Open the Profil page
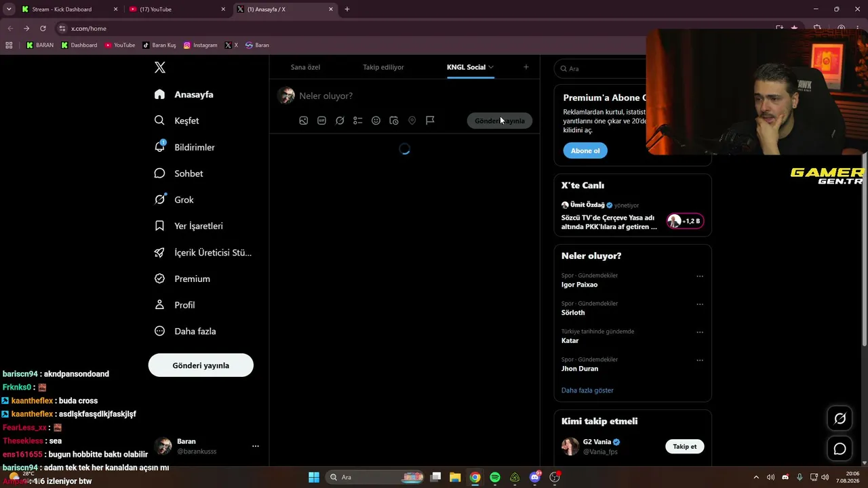This screenshot has width=868, height=488. tap(174, 305)
